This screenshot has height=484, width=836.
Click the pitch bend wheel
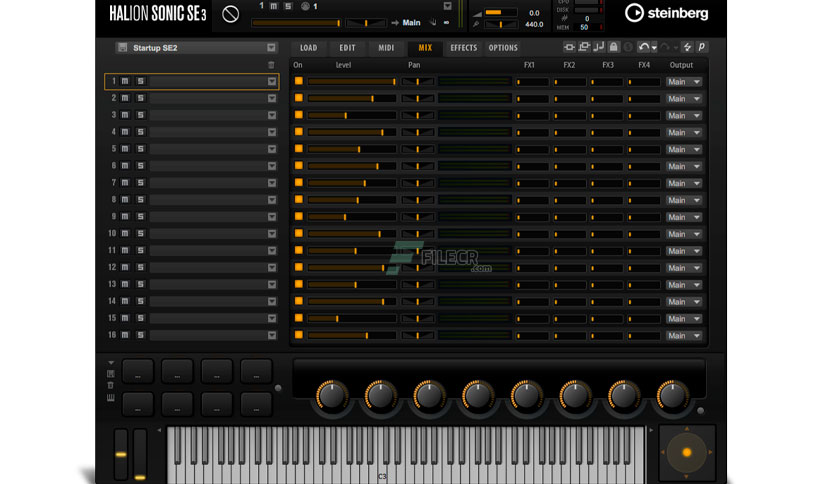(x=121, y=455)
